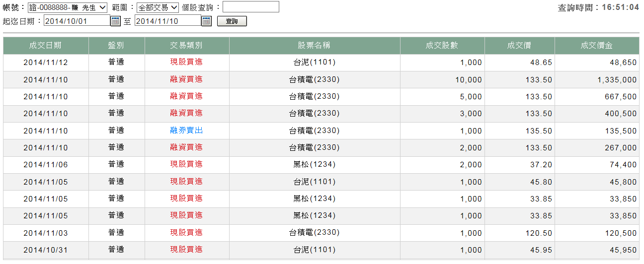
Task: Click the start date field 2014/10/01
Action: 77,21
